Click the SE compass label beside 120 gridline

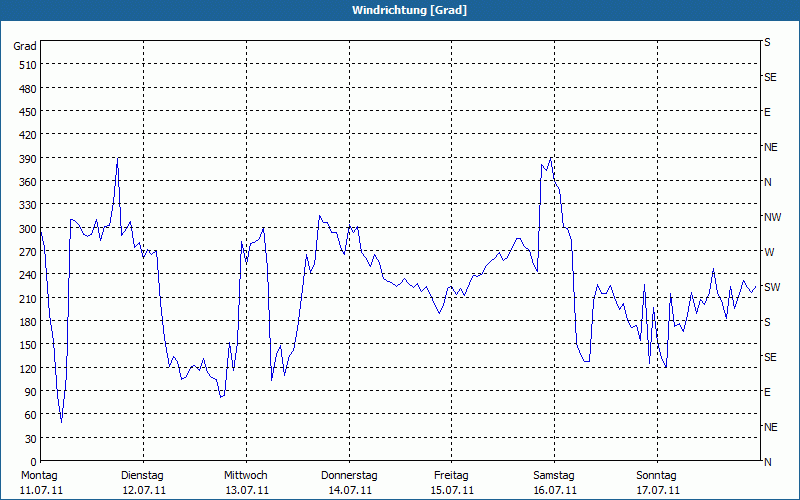click(x=770, y=357)
